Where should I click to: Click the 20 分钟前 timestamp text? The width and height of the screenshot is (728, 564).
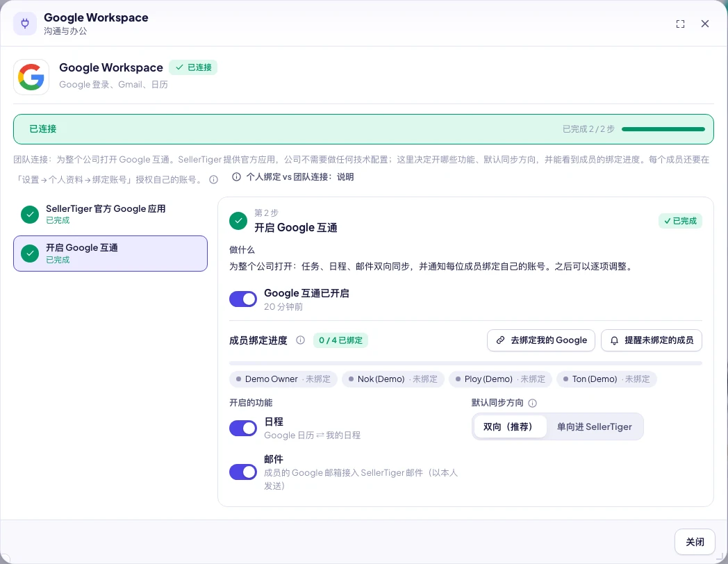coord(283,307)
